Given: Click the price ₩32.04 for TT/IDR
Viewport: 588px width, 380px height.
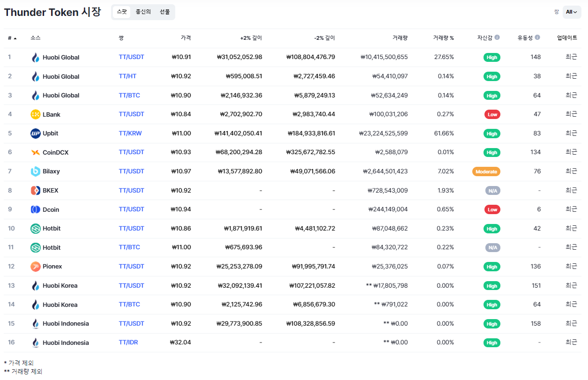Looking at the screenshot, I should tap(180, 343).
